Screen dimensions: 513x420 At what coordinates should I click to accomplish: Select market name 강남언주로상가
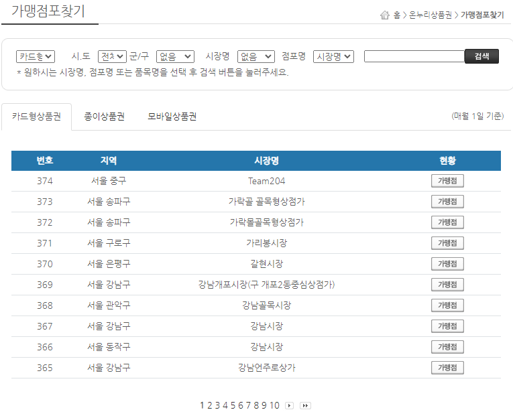(267, 368)
